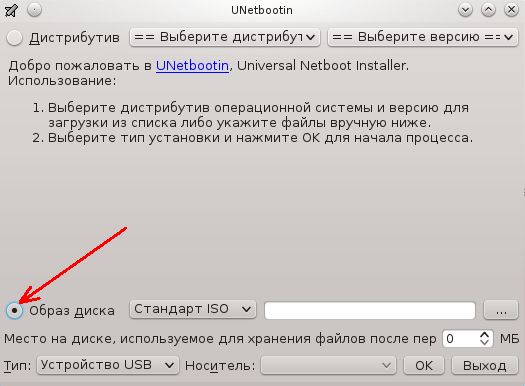Screen dimensions: 525x386
Task: Click the OK button
Action: 424,365
